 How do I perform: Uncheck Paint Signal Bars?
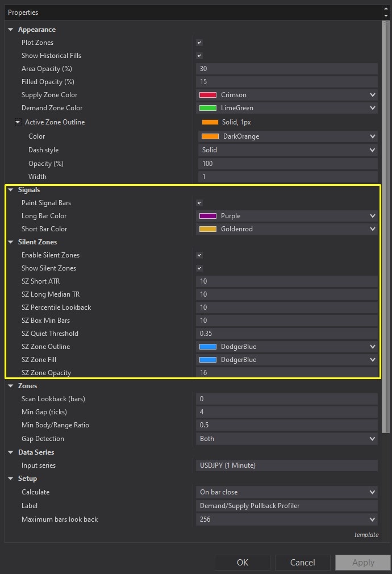point(200,203)
